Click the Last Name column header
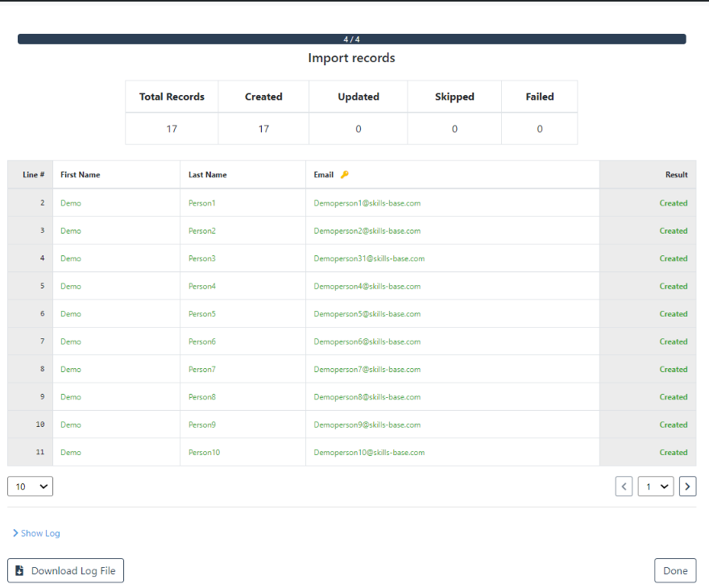The width and height of the screenshot is (709, 588). pyautogui.click(x=208, y=175)
